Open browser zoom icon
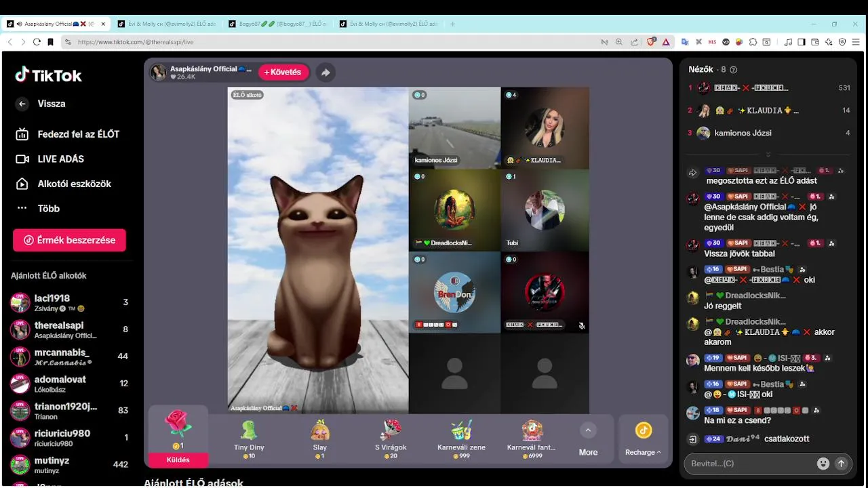 (x=618, y=42)
